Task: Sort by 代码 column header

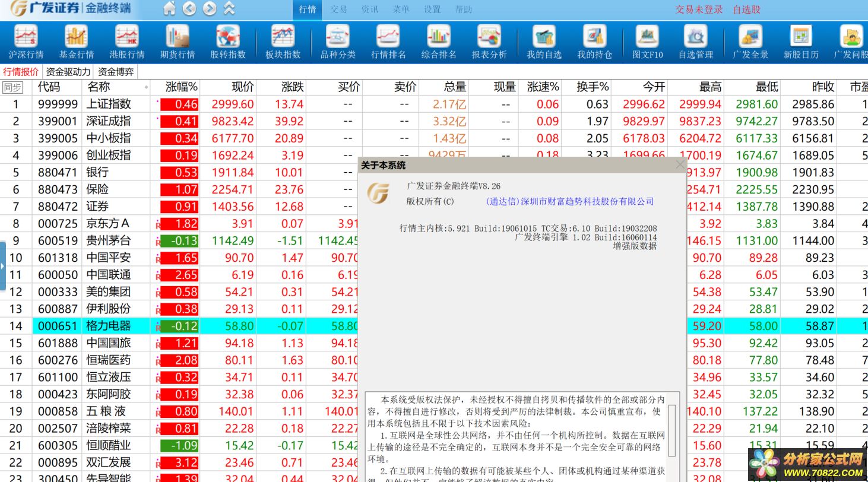Action: 49,87
